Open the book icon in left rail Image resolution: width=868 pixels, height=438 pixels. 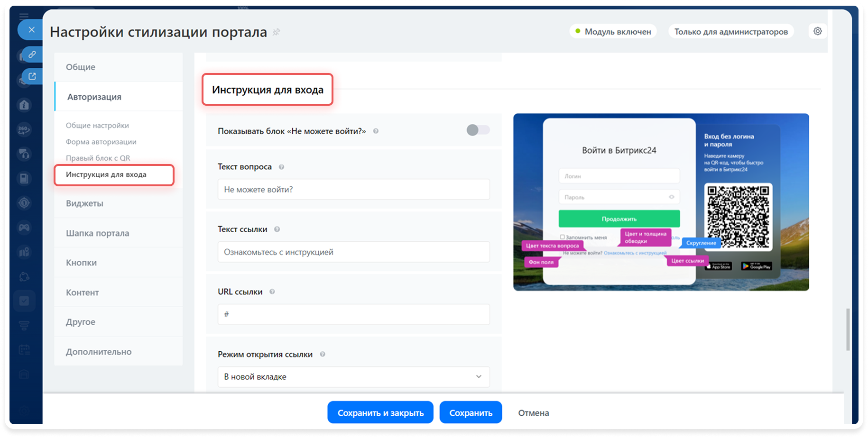tap(24, 179)
